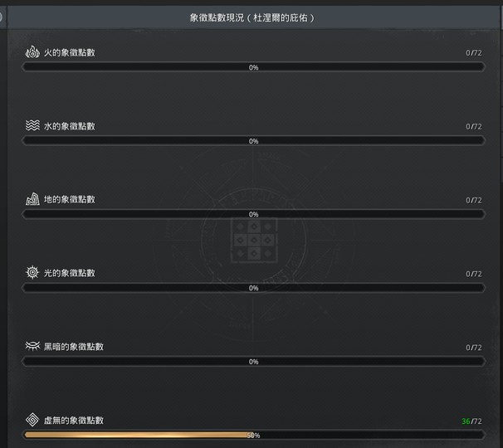The image size is (503, 448).
Task: Click the light emblem sun icon
Action: click(32, 273)
